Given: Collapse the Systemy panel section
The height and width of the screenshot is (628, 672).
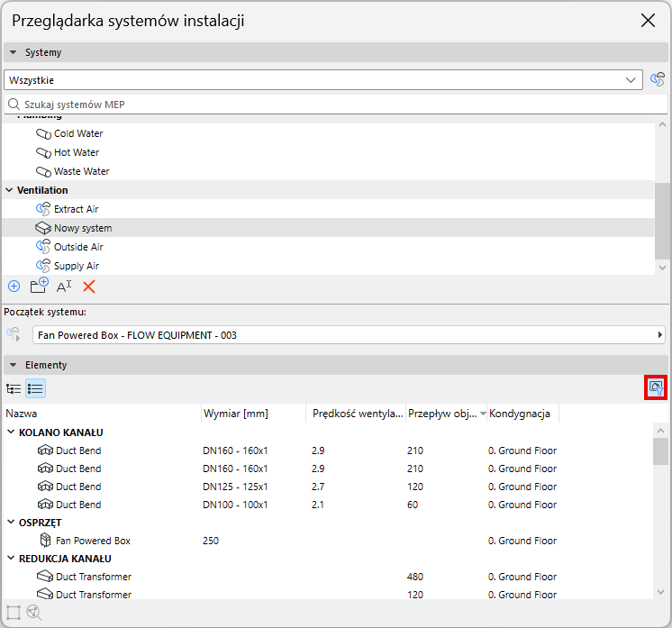Looking at the screenshot, I should tap(13, 52).
